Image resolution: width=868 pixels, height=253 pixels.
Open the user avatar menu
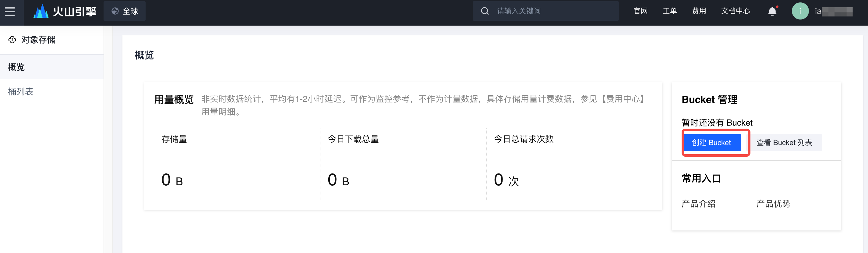pyautogui.click(x=800, y=11)
